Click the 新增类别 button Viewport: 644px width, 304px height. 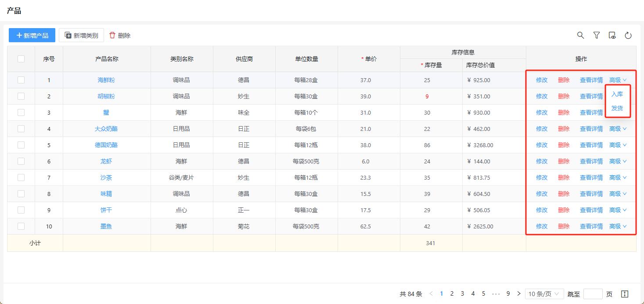pos(81,36)
